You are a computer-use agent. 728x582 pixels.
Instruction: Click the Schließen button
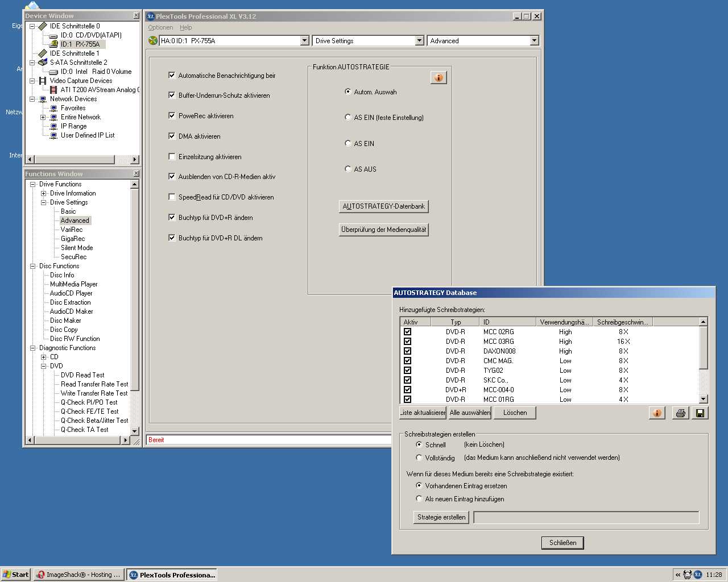pyautogui.click(x=562, y=543)
